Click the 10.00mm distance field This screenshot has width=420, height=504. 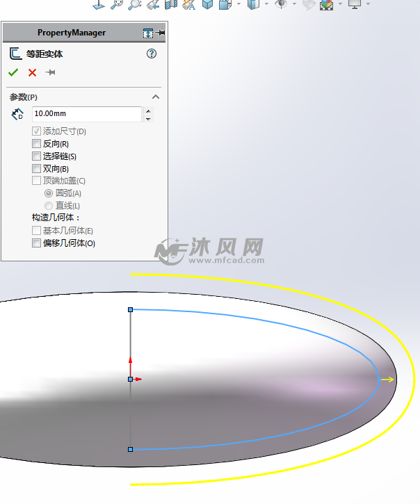(x=87, y=114)
